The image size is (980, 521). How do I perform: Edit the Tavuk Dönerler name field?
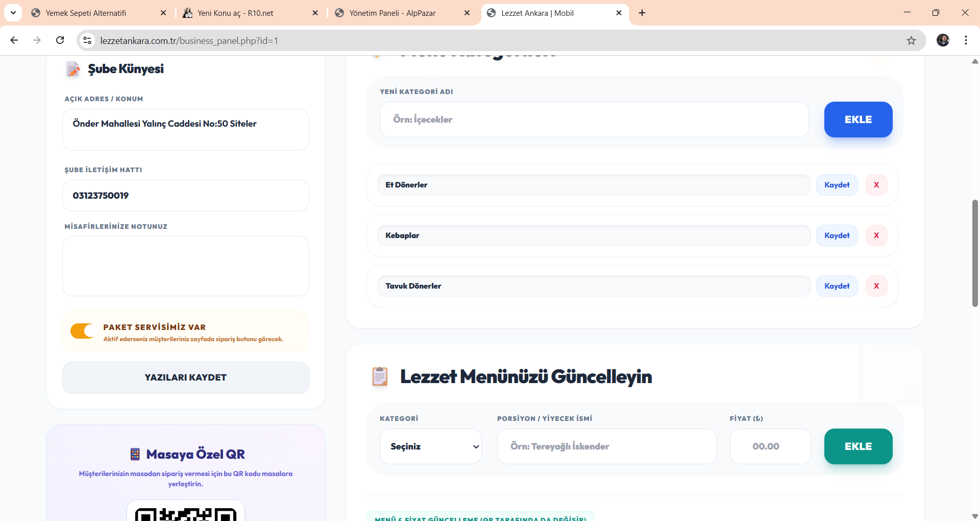(594, 286)
